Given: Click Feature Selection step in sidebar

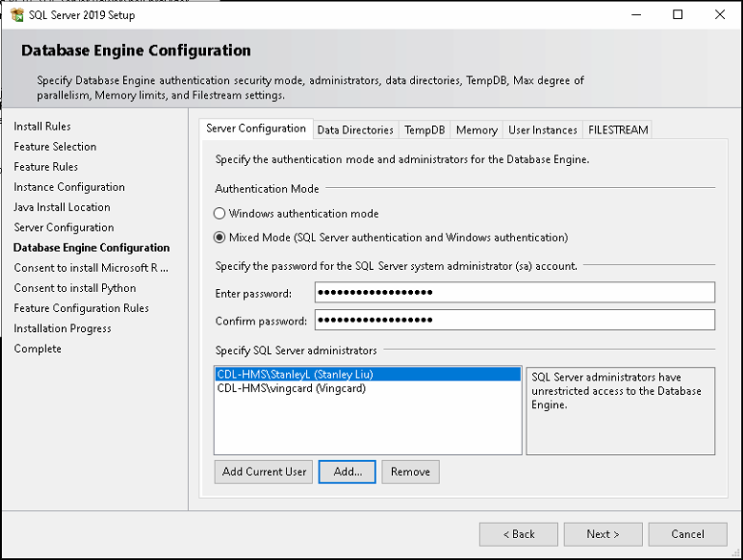Looking at the screenshot, I should [55, 147].
